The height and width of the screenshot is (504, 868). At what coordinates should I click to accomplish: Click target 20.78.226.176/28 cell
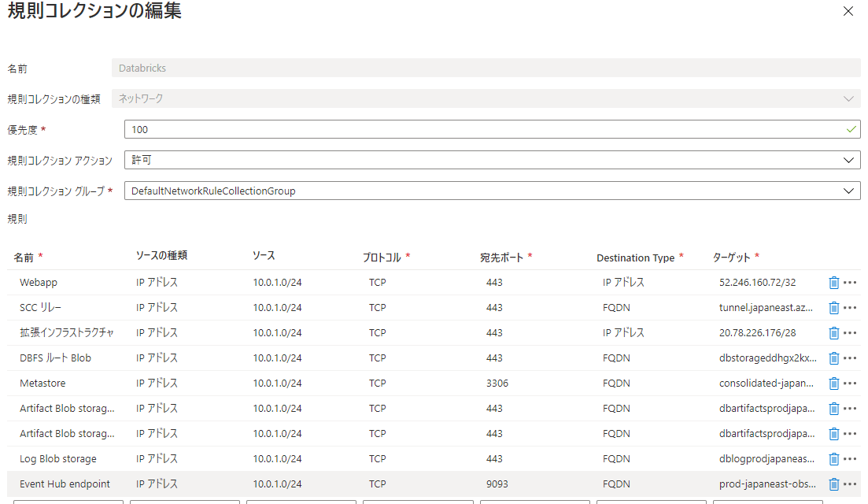(757, 333)
